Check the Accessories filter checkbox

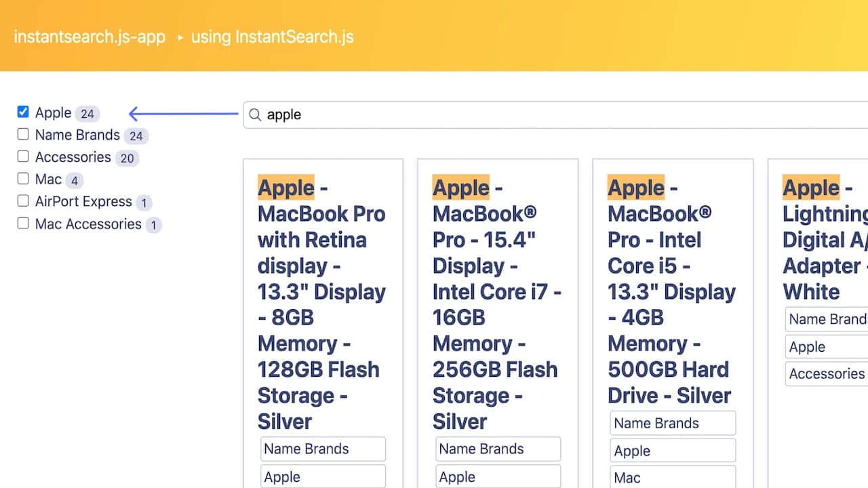coord(22,157)
